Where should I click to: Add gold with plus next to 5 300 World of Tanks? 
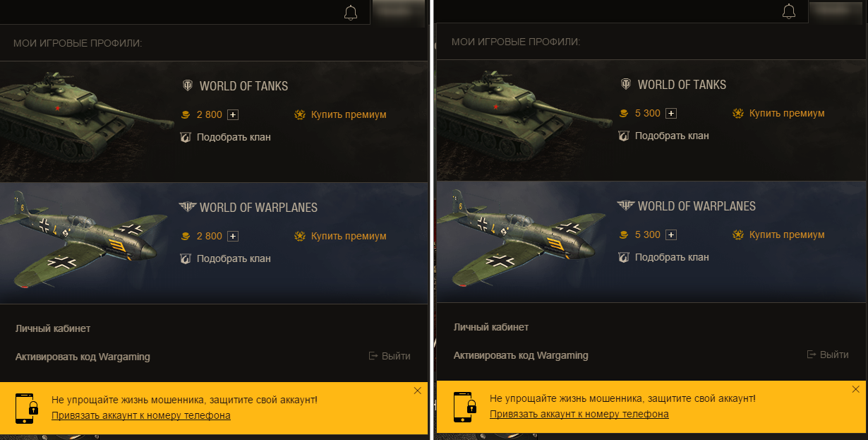(671, 113)
